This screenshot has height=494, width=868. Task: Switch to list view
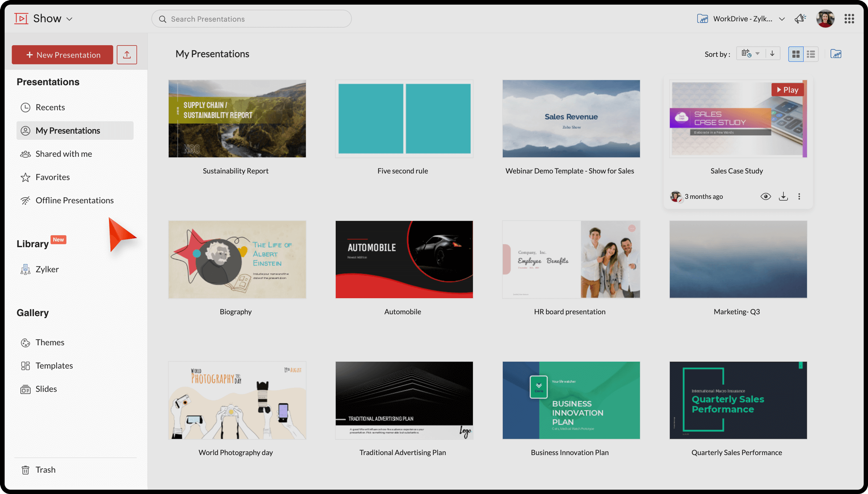pos(811,54)
